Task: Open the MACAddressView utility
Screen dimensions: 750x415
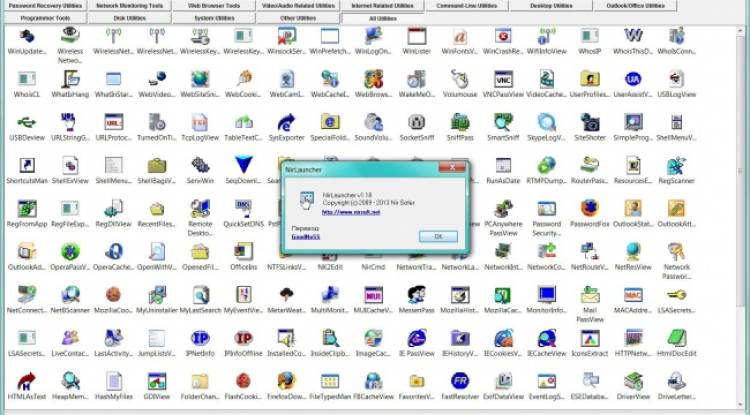Action: 633,295
